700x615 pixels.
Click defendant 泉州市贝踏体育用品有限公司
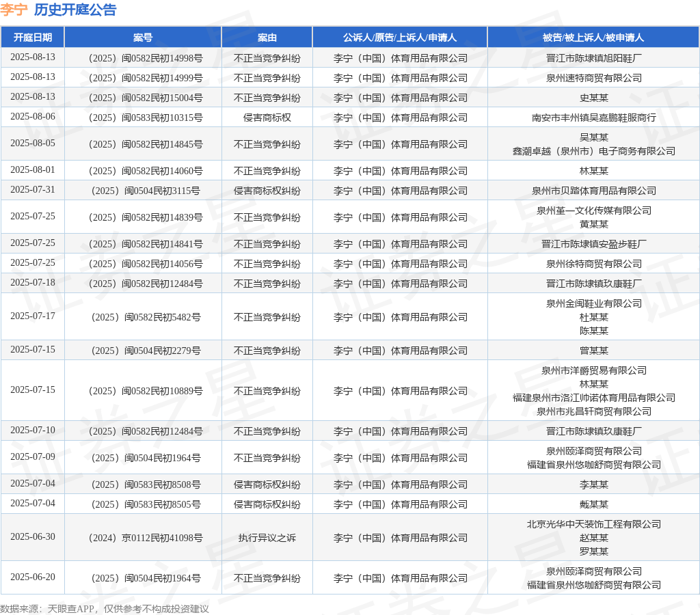coord(594,191)
